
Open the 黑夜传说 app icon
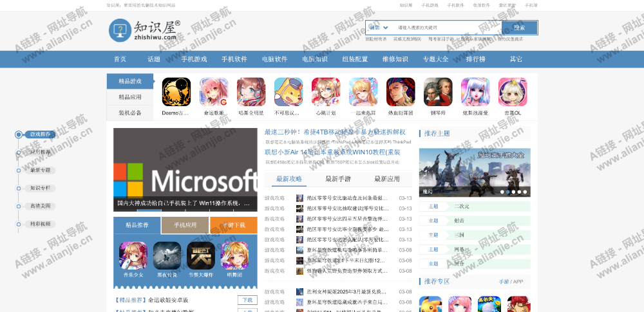tap(167, 255)
